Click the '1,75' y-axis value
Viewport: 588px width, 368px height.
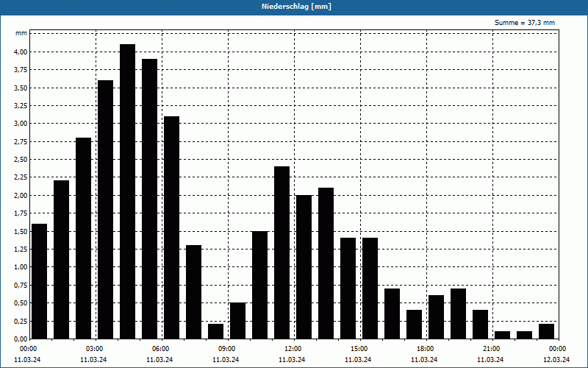(x=21, y=213)
